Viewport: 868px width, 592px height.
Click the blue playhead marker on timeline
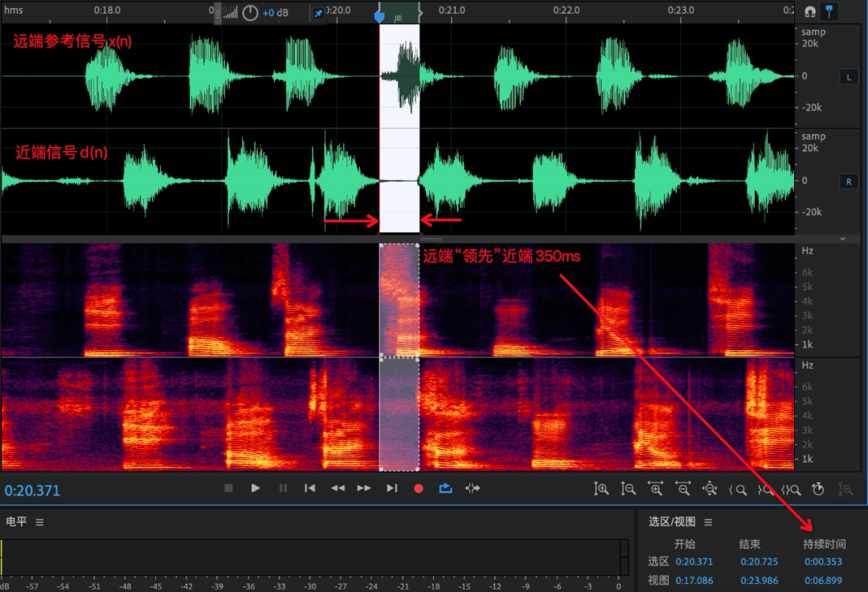(x=380, y=16)
